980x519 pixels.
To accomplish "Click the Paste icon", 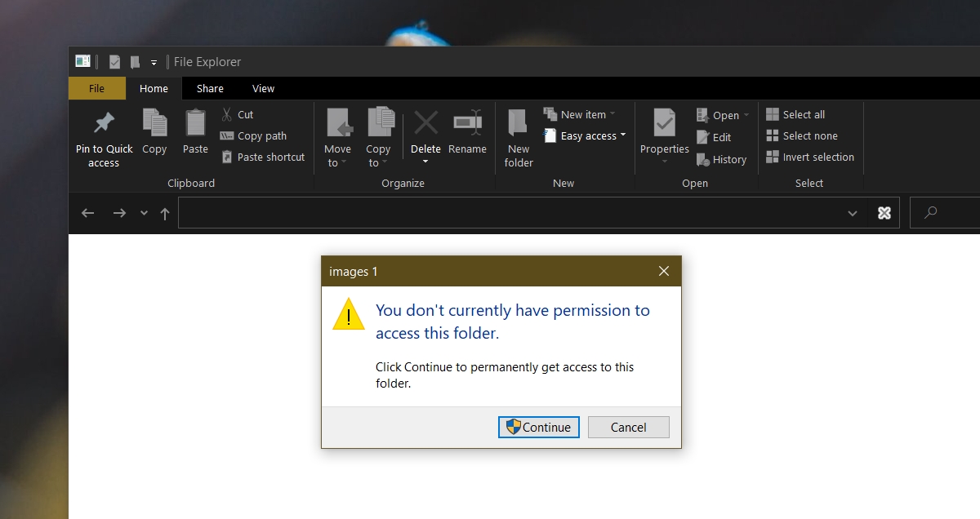I will (x=195, y=135).
